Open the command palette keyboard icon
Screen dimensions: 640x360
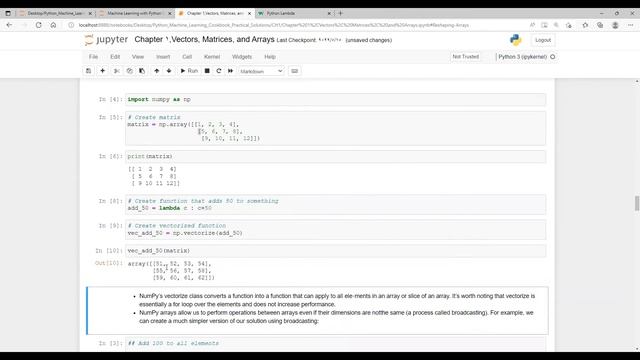click(x=294, y=71)
